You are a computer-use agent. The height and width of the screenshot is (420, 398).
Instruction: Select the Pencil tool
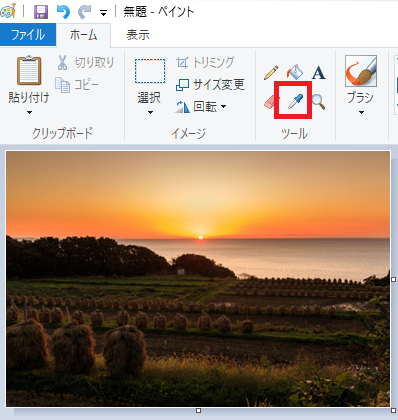271,72
